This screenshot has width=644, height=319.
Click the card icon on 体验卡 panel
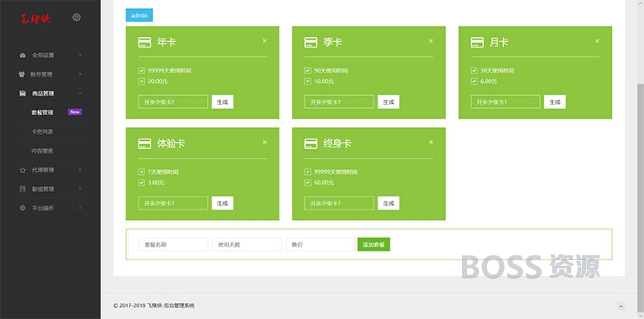[145, 143]
